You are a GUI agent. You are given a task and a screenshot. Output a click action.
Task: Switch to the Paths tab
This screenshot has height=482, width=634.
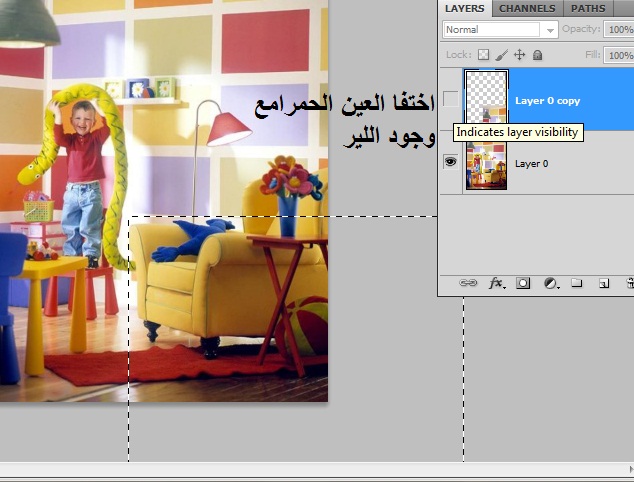point(588,9)
